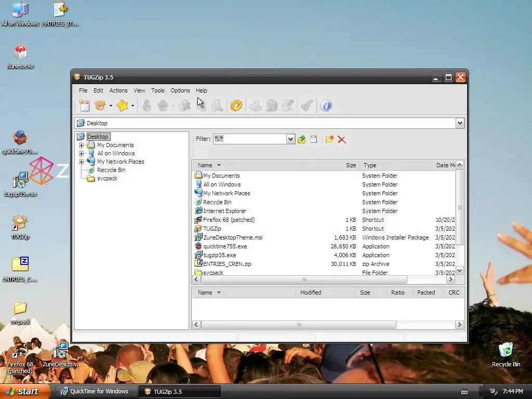Expand My Network Places tree node
532x399 pixels.
click(81, 162)
